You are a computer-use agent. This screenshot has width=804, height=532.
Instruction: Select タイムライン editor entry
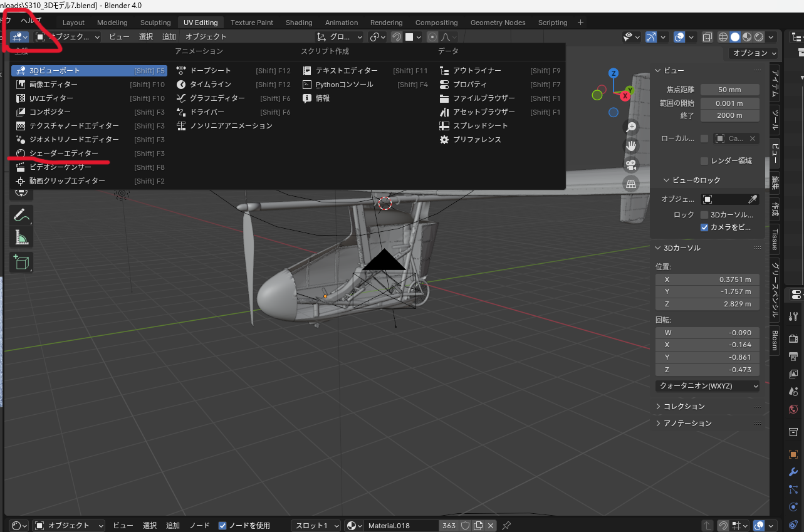pos(233,85)
